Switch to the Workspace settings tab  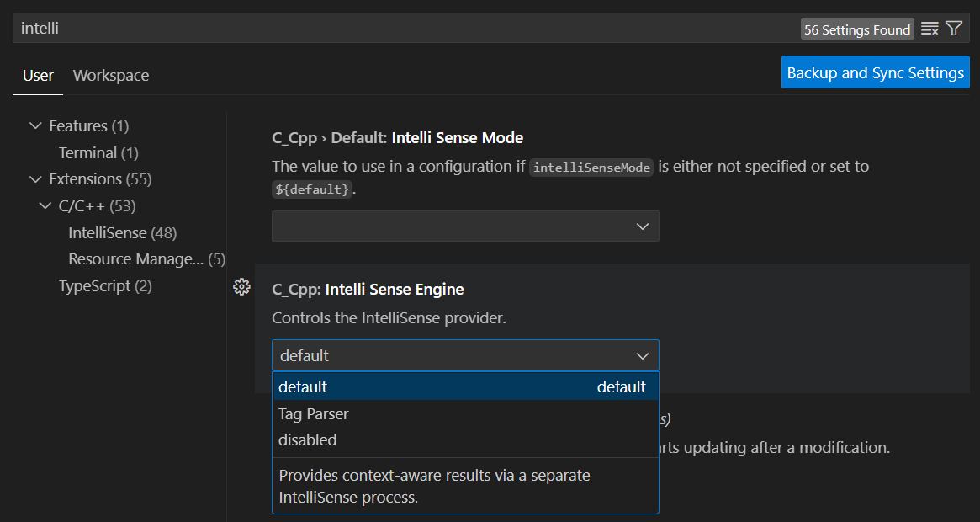(x=111, y=76)
